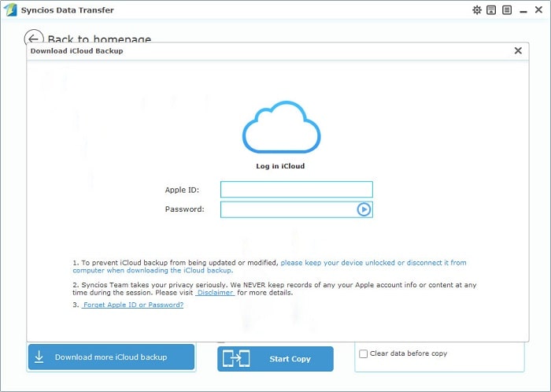The width and height of the screenshot is (551, 392).
Task: Click the register window icon in title bar
Action: pos(491,9)
